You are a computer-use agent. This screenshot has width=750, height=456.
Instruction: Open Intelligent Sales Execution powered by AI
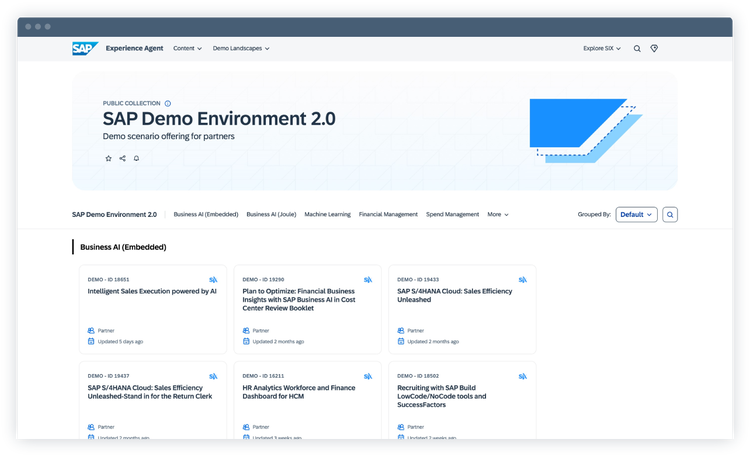click(152, 291)
